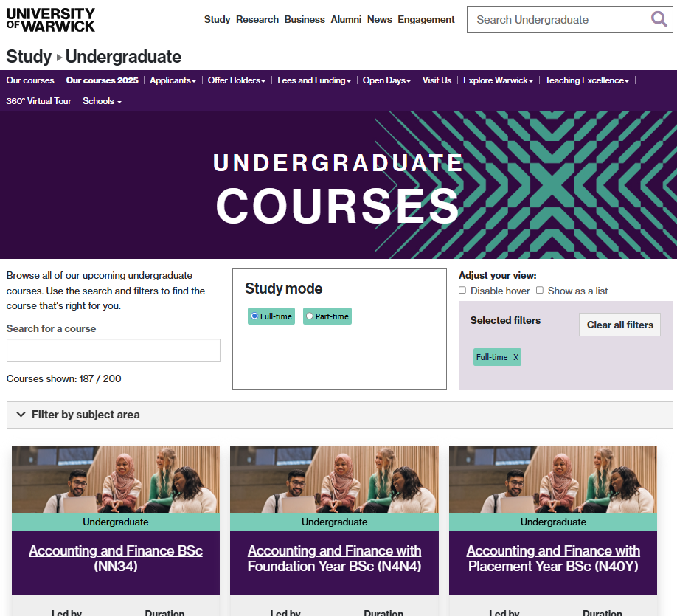The width and height of the screenshot is (677, 616).
Task: Open Accounting and Finance with Placement Year
Action: point(554,558)
